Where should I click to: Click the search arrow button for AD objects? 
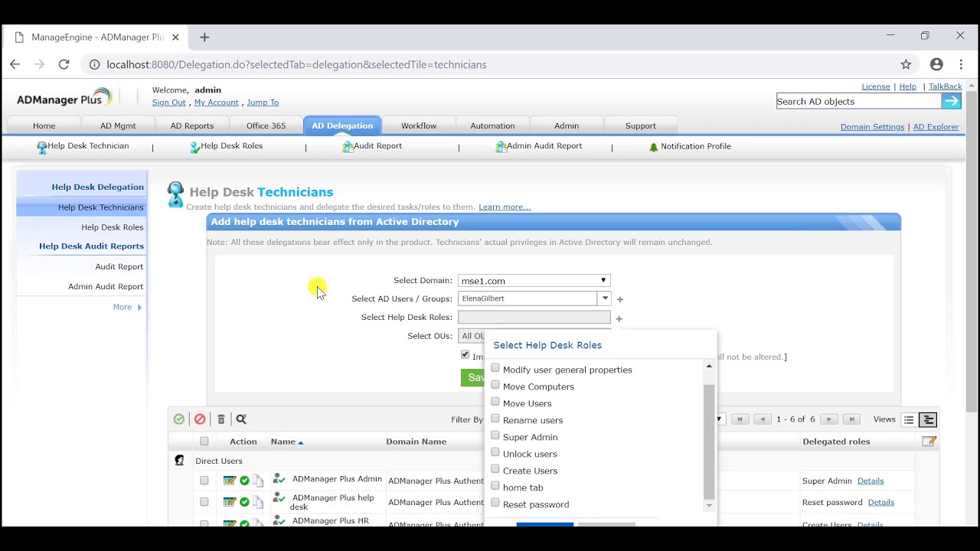pyautogui.click(x=951, y=101)
